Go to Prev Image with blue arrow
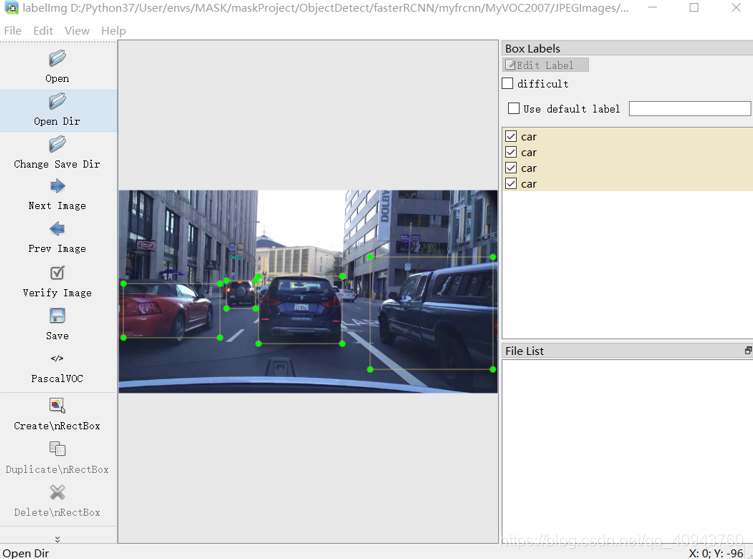753x559 pixels. click(x=57, y=229)
